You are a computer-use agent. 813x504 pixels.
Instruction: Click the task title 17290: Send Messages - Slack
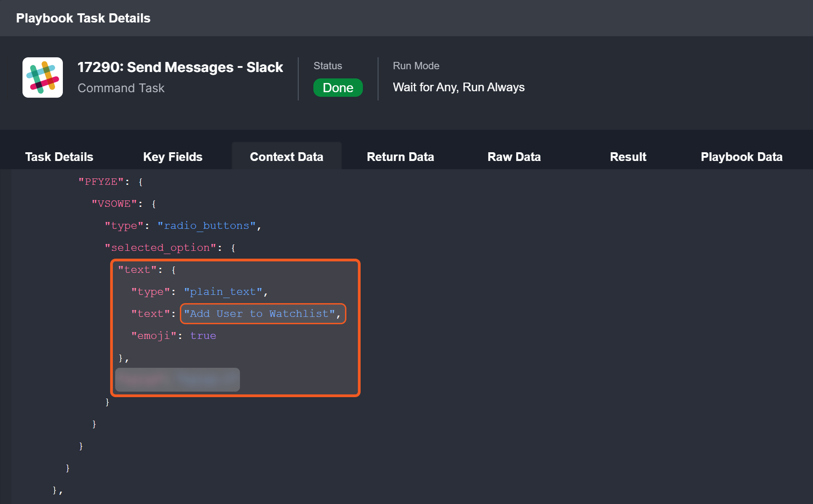point(180,67)
